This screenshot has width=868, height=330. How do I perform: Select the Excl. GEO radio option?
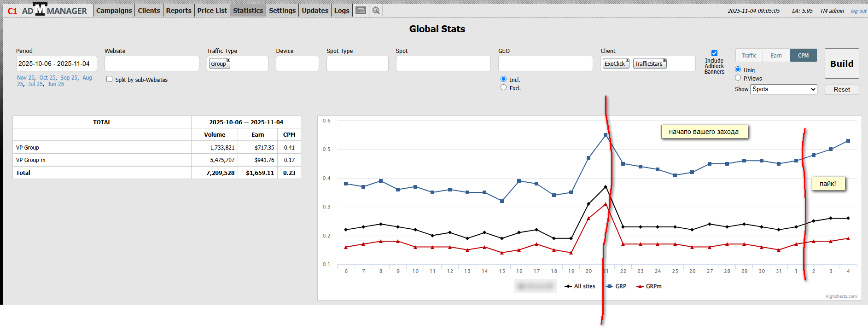click(x=503, y=87)
